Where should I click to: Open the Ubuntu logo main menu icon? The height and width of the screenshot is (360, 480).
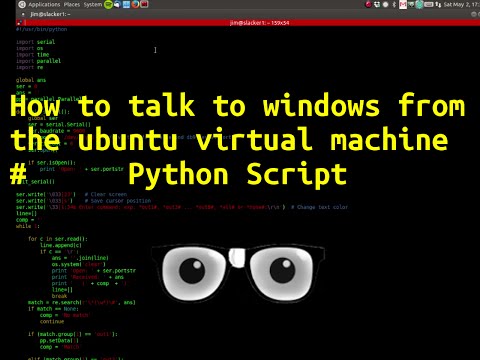[22, 4]
